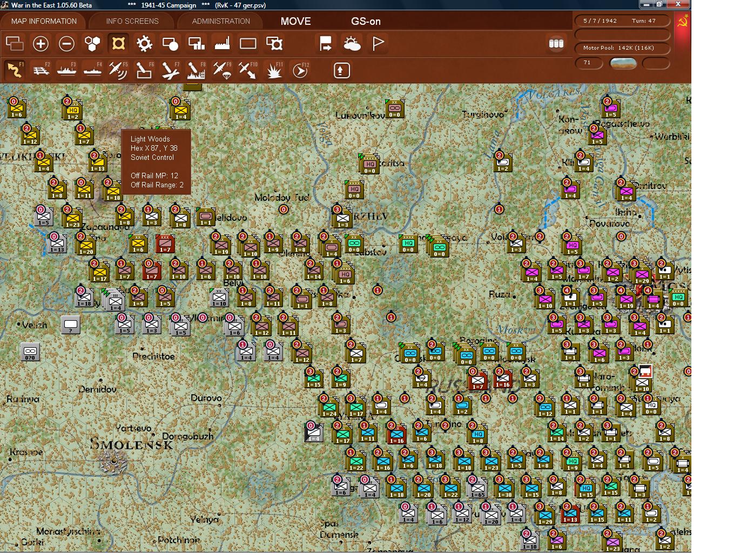Select the F4 amphibious transport mode
747x560 pixels.
92,70
